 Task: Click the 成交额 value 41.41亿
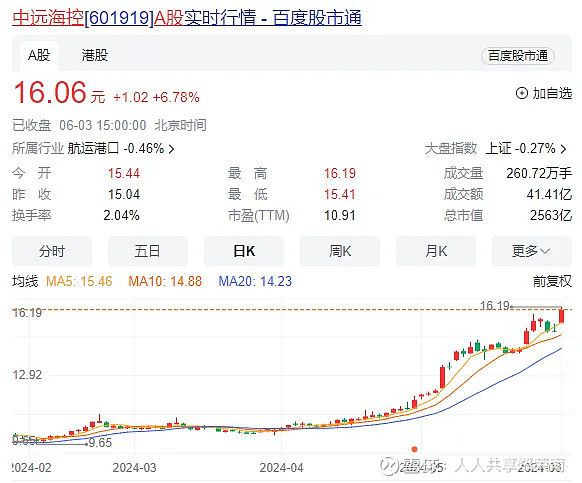point(549,195)
